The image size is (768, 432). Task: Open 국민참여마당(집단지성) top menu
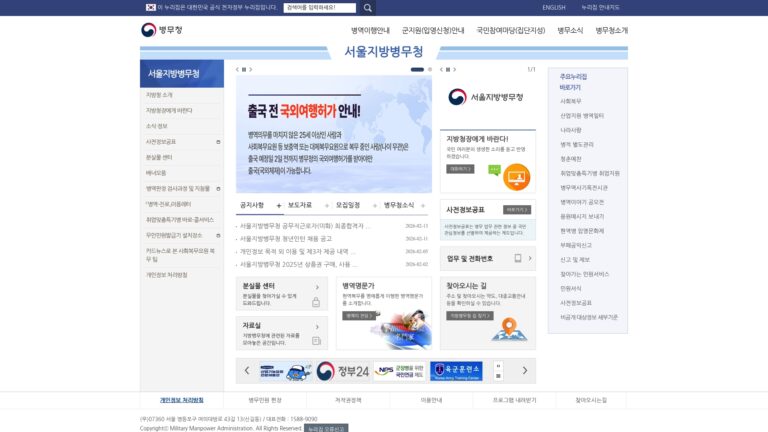click(x=511, y=30)
